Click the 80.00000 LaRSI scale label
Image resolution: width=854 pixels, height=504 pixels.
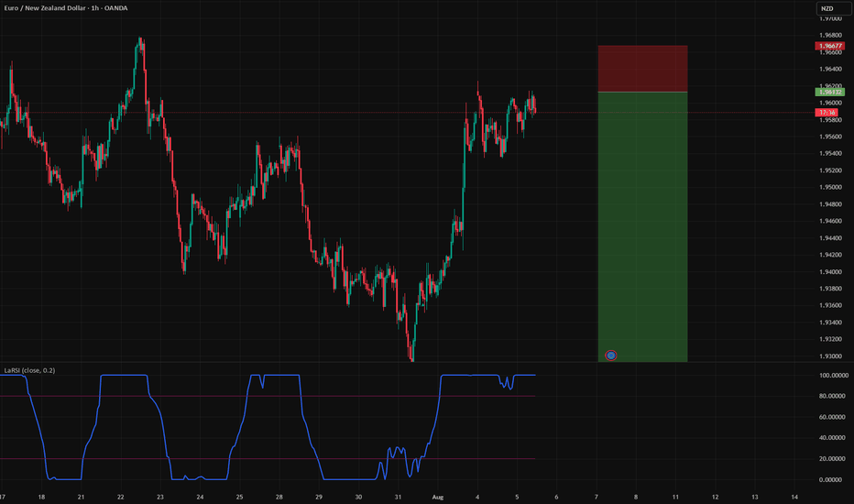tap(833, 396)
